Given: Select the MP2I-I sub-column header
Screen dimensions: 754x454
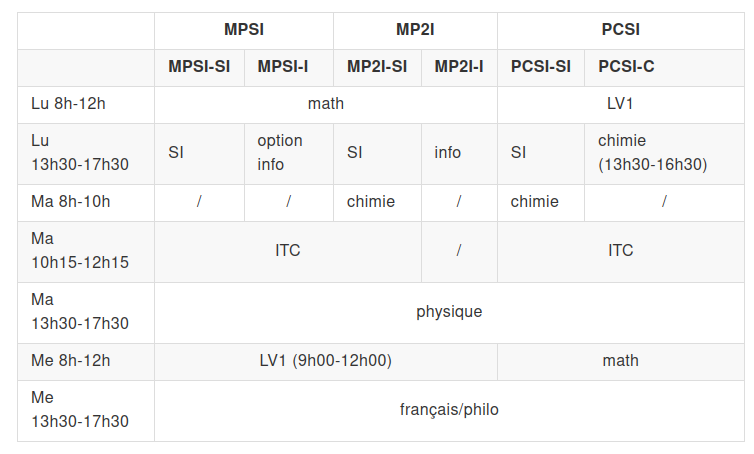Looking at the screenshot, I should point(459,67).
